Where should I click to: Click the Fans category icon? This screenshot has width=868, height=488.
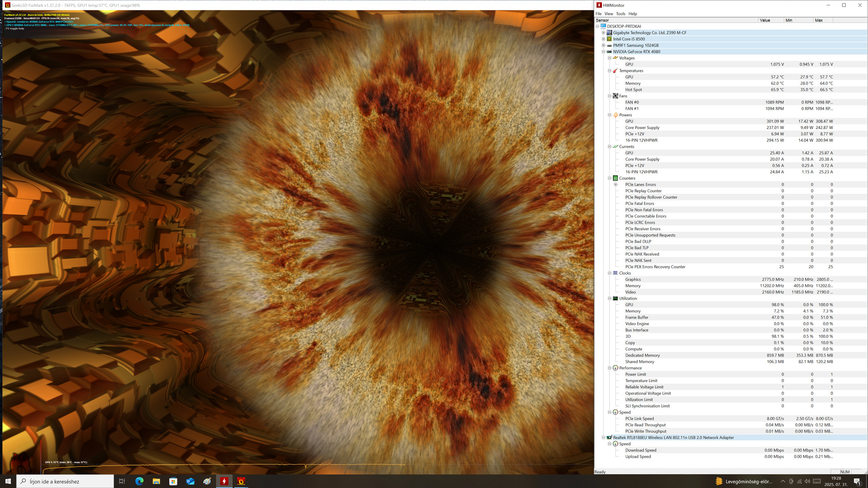click(x=615, y=96)
